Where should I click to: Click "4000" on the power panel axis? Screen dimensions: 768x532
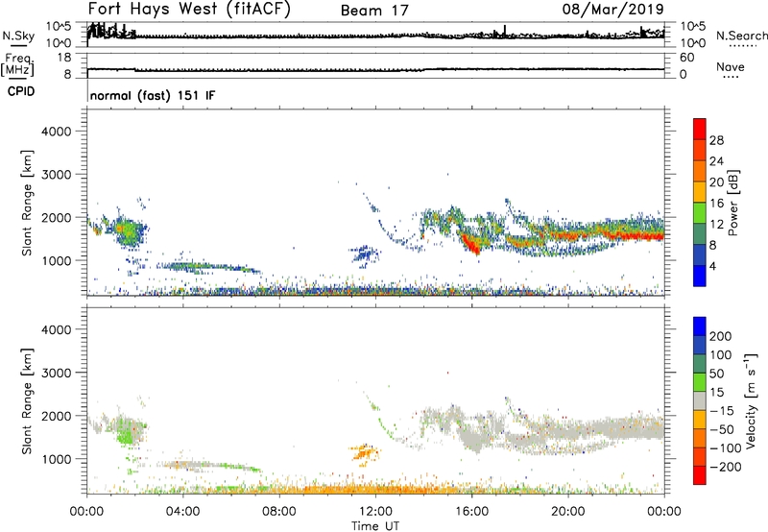[56, 132]
